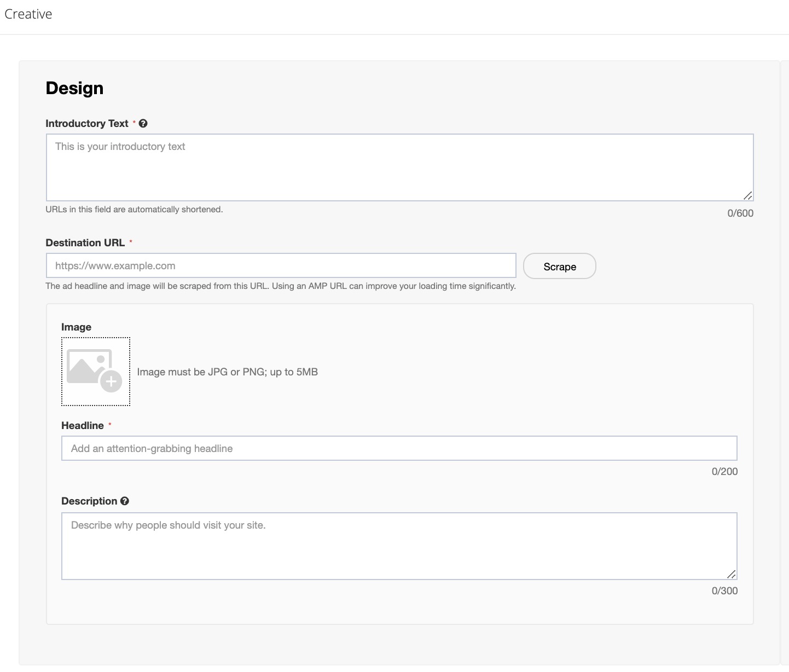
Task: Click the 0/600 character counter
Action: tap(740, 213)
